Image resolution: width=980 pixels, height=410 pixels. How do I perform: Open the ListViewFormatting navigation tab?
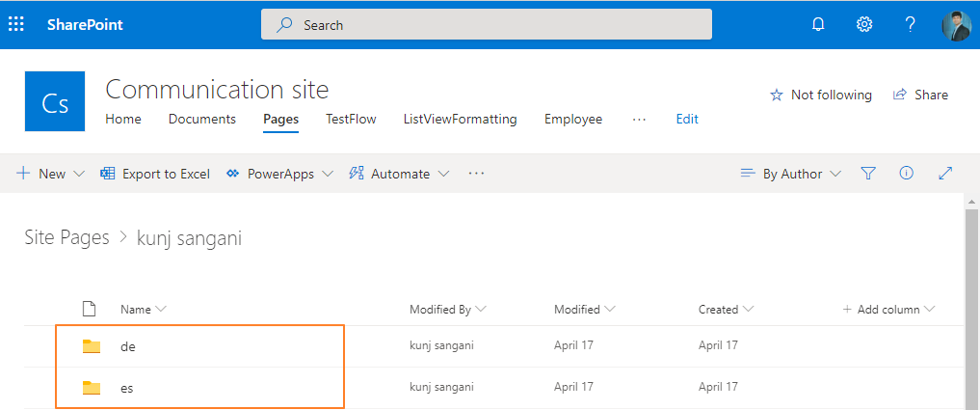[x=460, y=119]
